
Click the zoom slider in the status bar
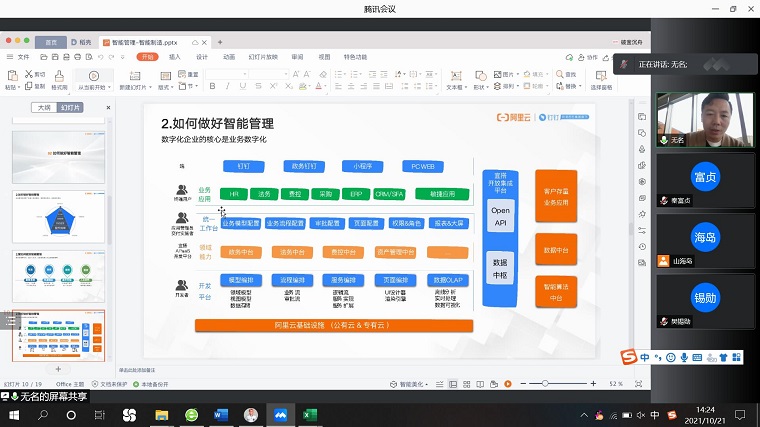pyautogui.click(x=545, y=383)
